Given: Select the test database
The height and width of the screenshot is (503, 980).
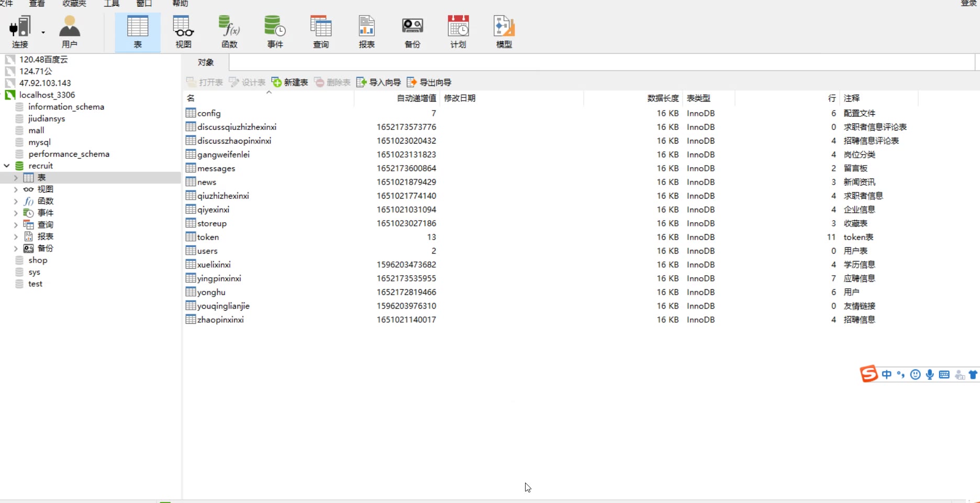Looking at the screenshot, I should (x=35, y=283).
